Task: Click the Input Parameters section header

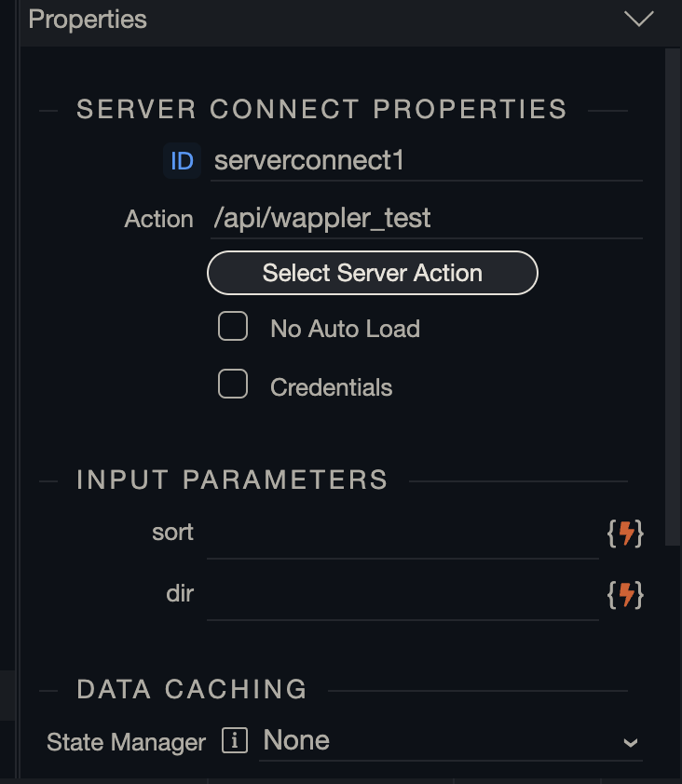Action: point(232,480)
